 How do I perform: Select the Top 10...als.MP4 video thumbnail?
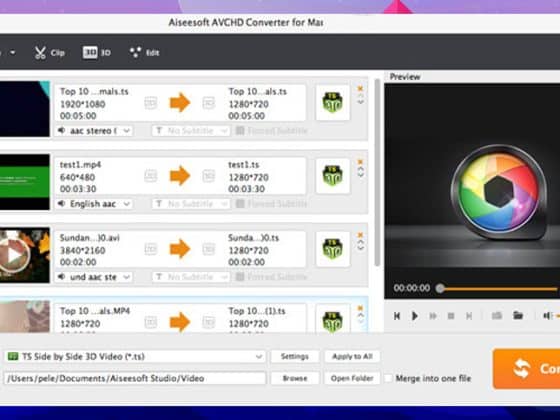[x=25, y=317]
